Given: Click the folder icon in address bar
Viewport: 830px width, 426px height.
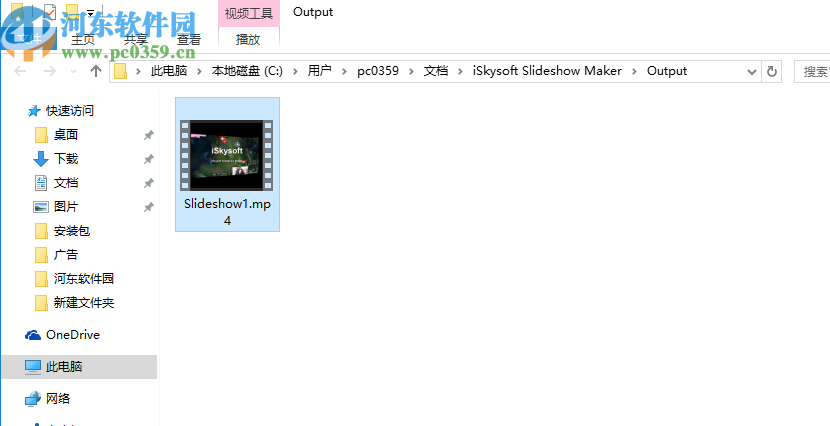Looking at the screenshot, I should [121, 71].
